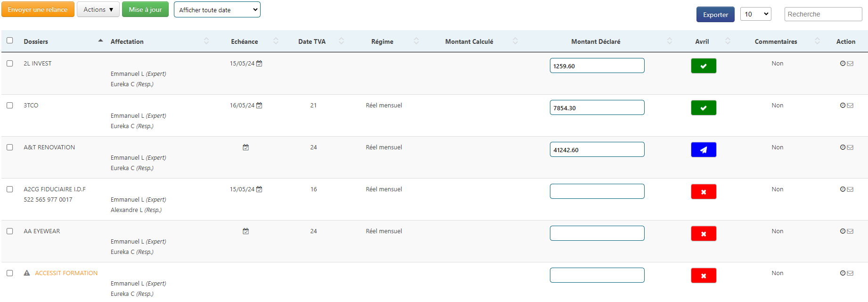Viewport: 868px width, 302px height.
Task: Click the Recherche search field
Action: pyautogui.click(x=823, y=14)
